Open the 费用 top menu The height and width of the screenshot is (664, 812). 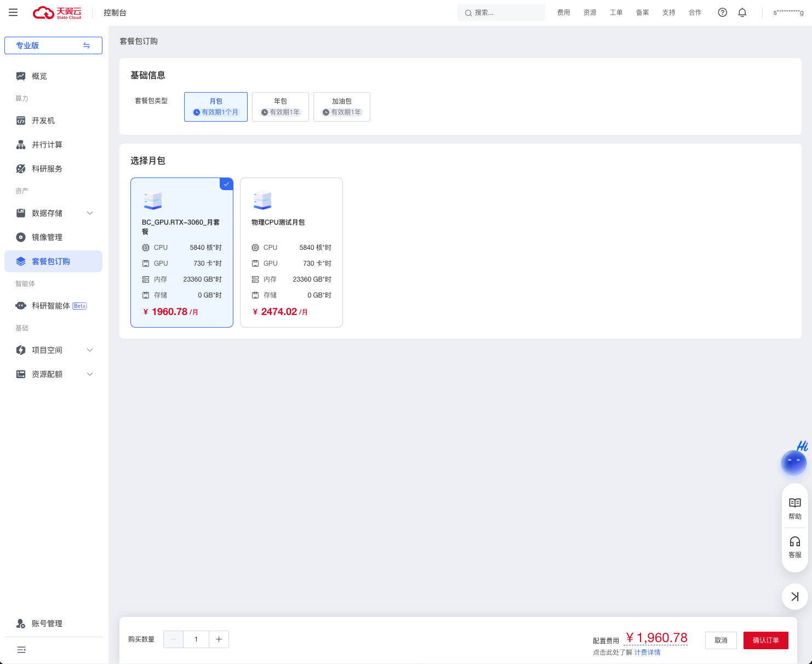[x=564, y=13]
